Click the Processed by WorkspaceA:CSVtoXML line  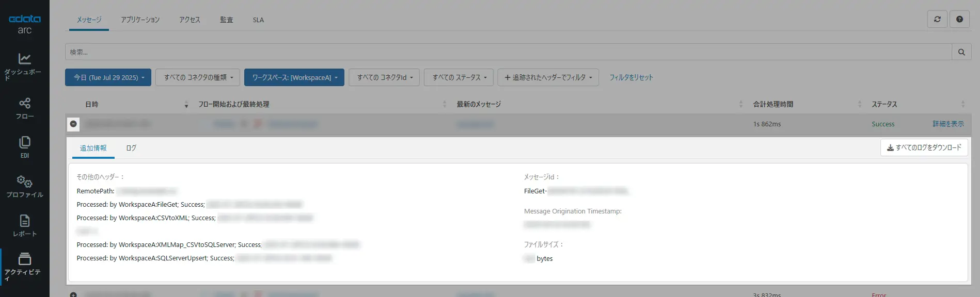(x=146, y=218)
